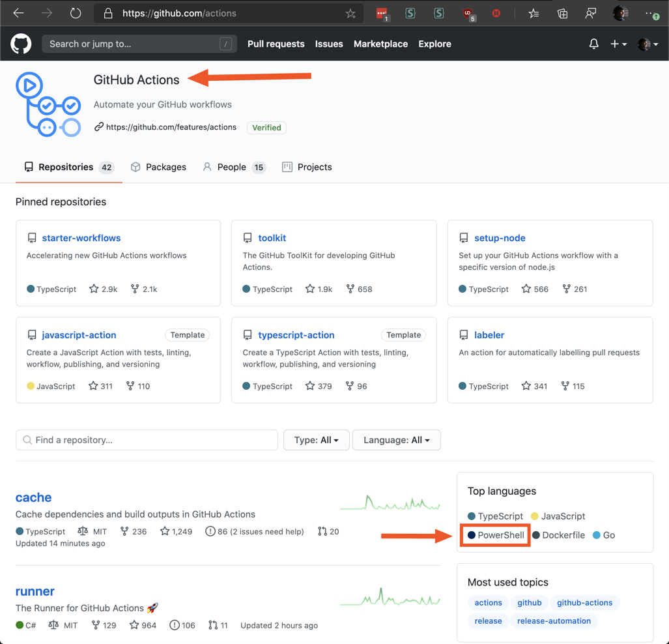Screen dimensions: 669x644
Task: Open the plus create-new dropdown
Action: tap(618, 44)
